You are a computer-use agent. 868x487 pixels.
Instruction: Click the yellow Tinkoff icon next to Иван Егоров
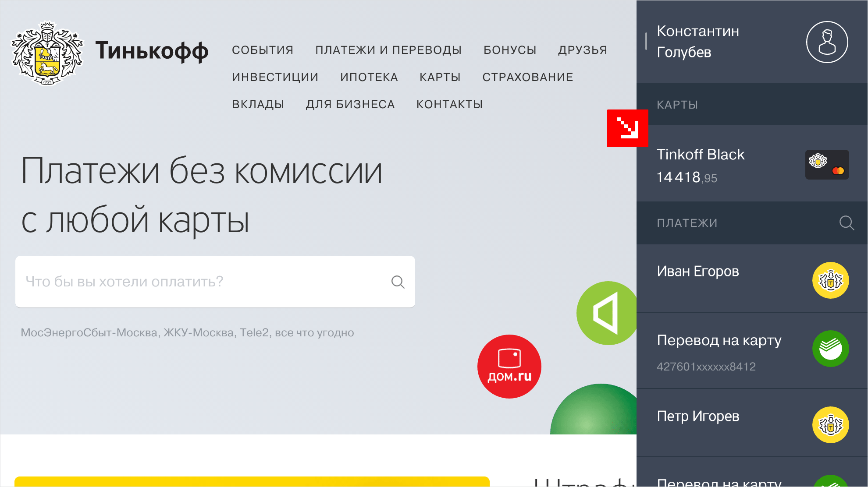coord(830,280)
